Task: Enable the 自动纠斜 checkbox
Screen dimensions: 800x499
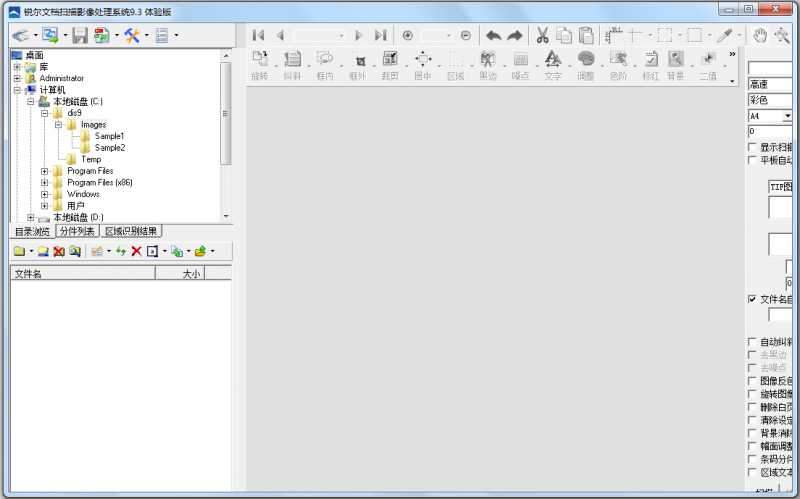Action: pos(753,342)
